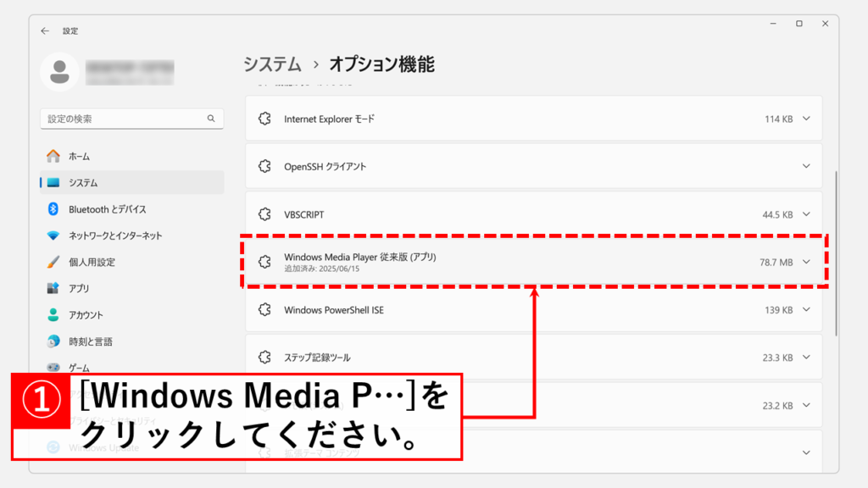Click the ステップ記録ツール label
The width and height of the screenshot is (868, 488).
coord(317,358)
